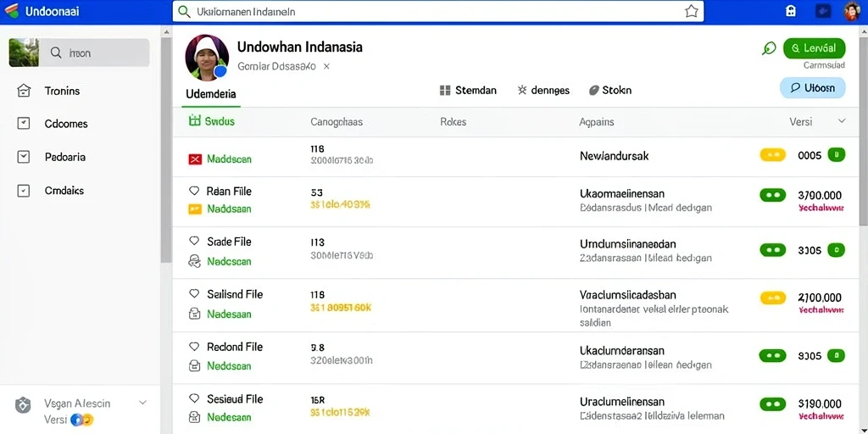The height and width of the screenshot is (434, 868).
Task: Click the dark blue top-bar icon
Action: [x=823, y=11]
